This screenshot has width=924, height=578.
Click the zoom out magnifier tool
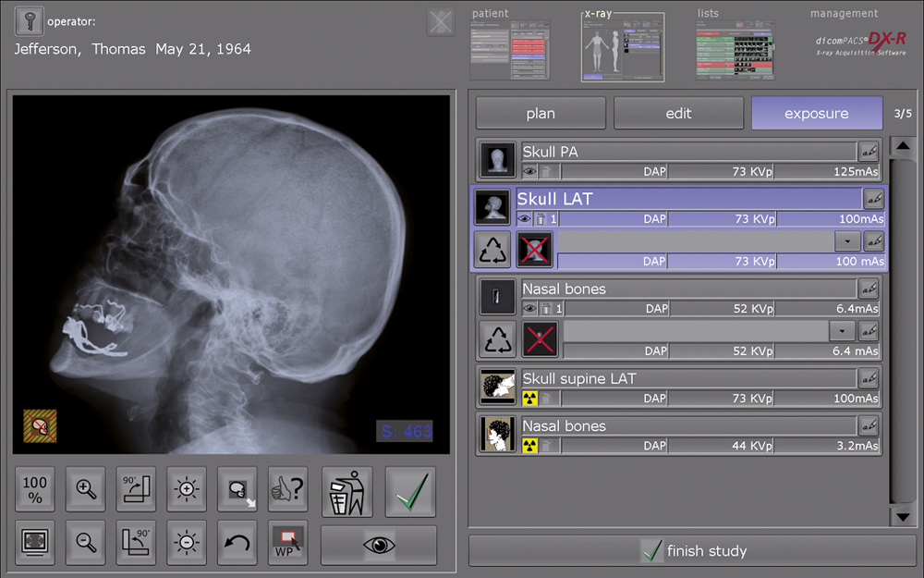86,543
